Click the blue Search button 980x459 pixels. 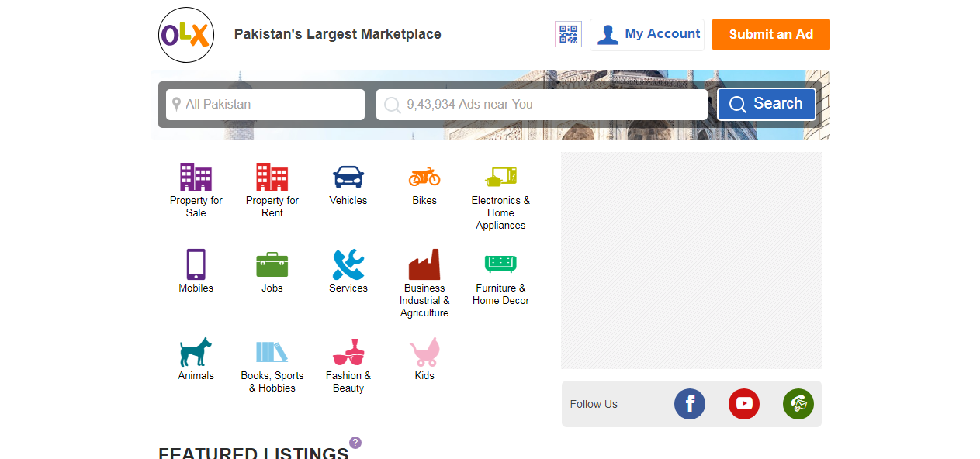(x=766, y=104)
